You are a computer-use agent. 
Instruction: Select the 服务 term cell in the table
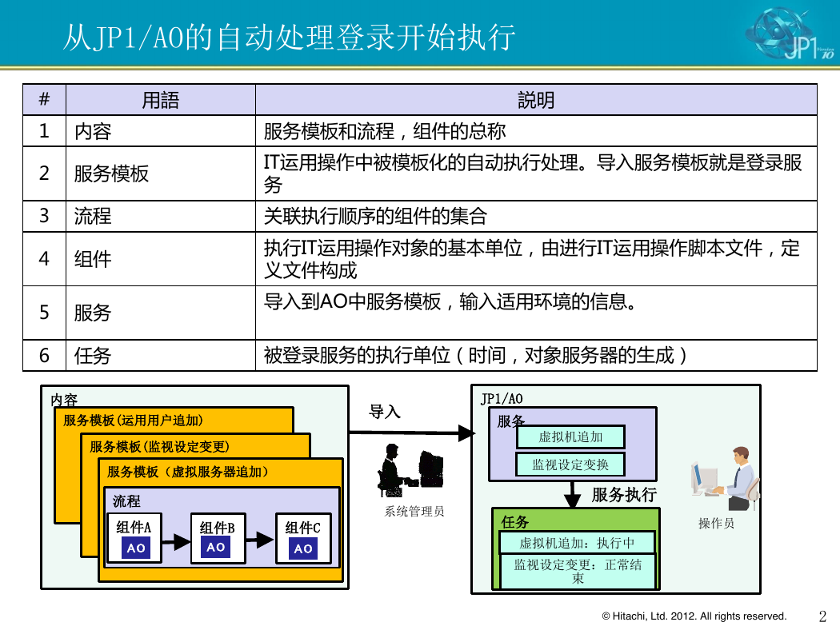tap(160, 313)
